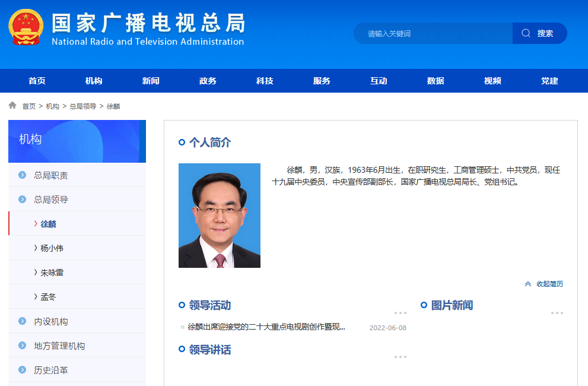Focus the keyword search input field

(x=433, y=33)
